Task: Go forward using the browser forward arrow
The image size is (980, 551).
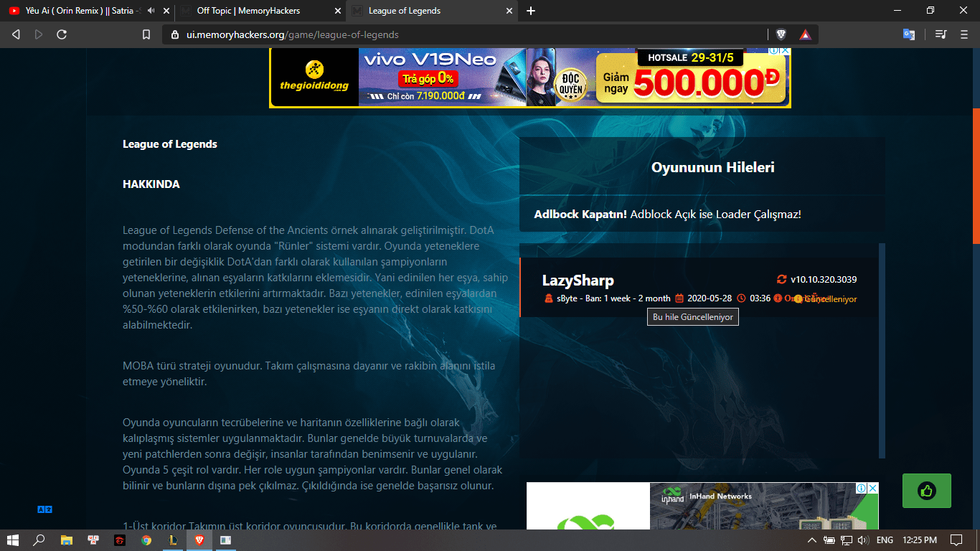Action: point(39,34)
